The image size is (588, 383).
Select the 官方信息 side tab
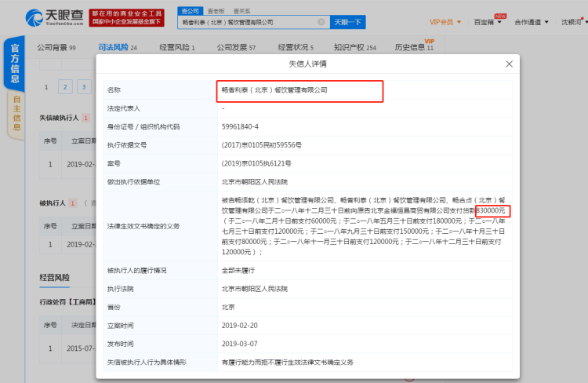[x=15, y=63]
